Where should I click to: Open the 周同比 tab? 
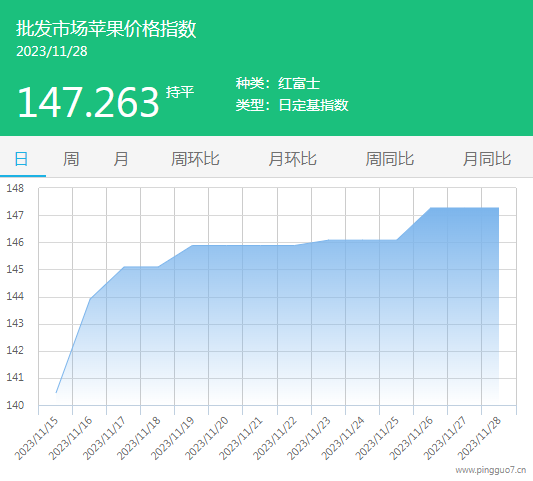(390, 159)
